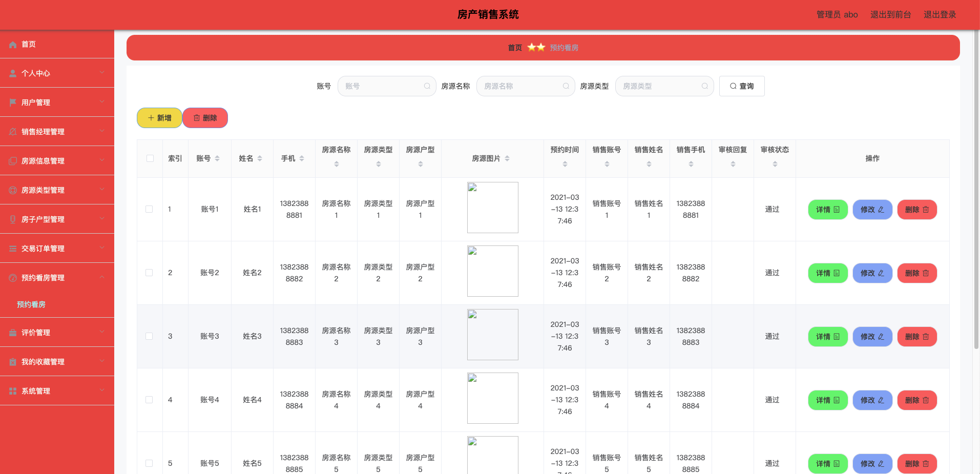Image resolution: width=980 pixels, height=474 pixels.
Task: Click the stars icon in breadcrumb bar
Action: 536,48
